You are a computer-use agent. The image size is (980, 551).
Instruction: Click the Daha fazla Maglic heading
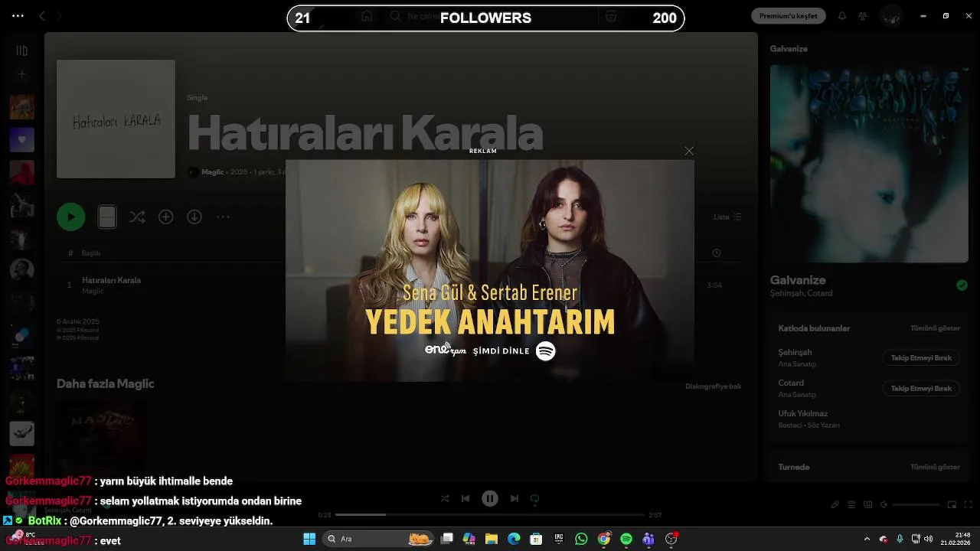coord(106,383)
